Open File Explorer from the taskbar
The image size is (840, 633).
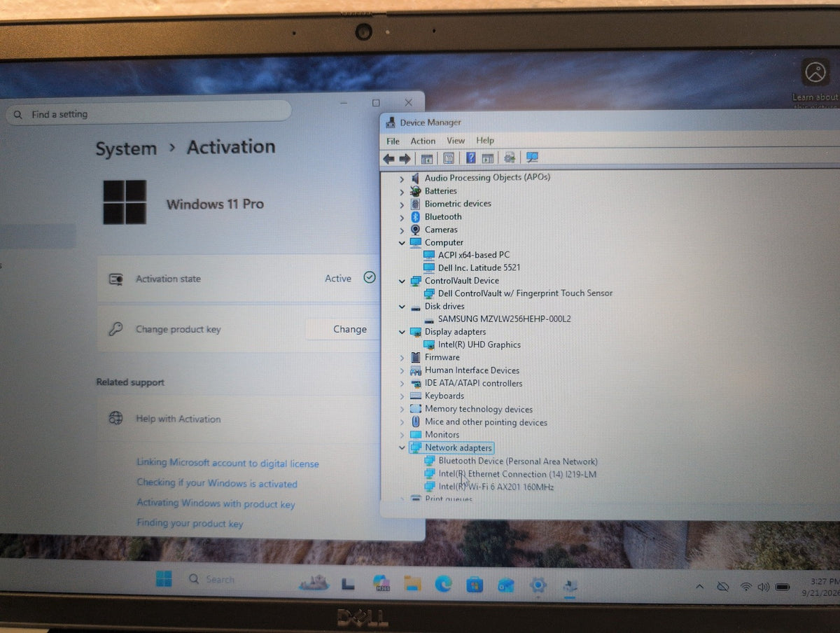coord(412,583)
